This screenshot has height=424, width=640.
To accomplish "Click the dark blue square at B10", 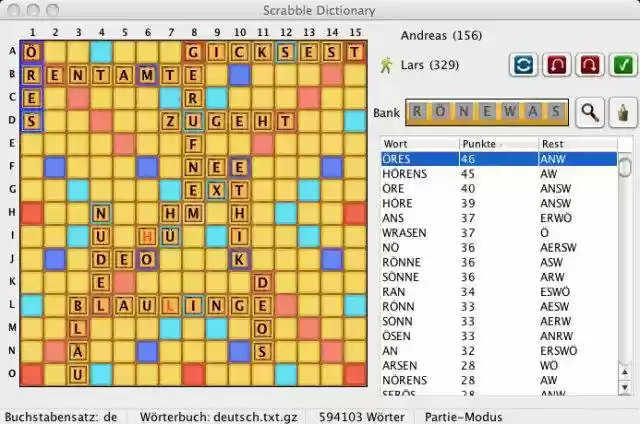I will tap(240, 75).
